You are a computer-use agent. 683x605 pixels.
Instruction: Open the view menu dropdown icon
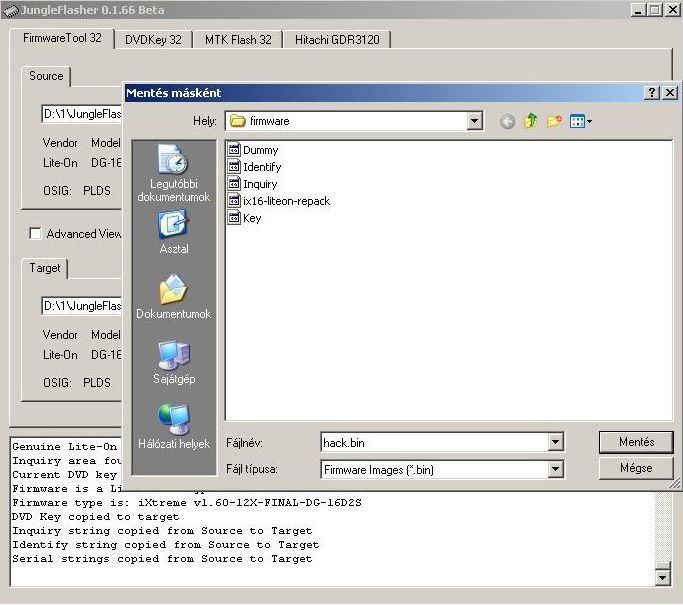tap(581, 121)
